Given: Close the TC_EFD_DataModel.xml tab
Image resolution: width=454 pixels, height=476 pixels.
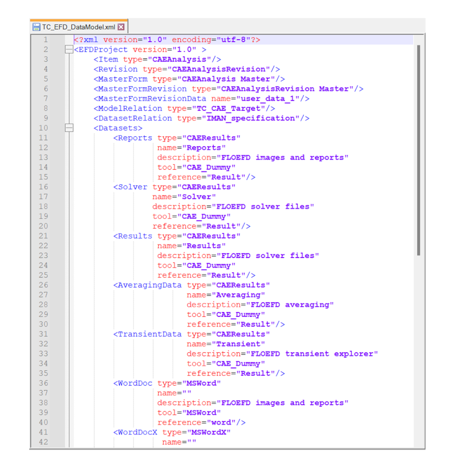Looking at the screenshot, I should 121,27.
